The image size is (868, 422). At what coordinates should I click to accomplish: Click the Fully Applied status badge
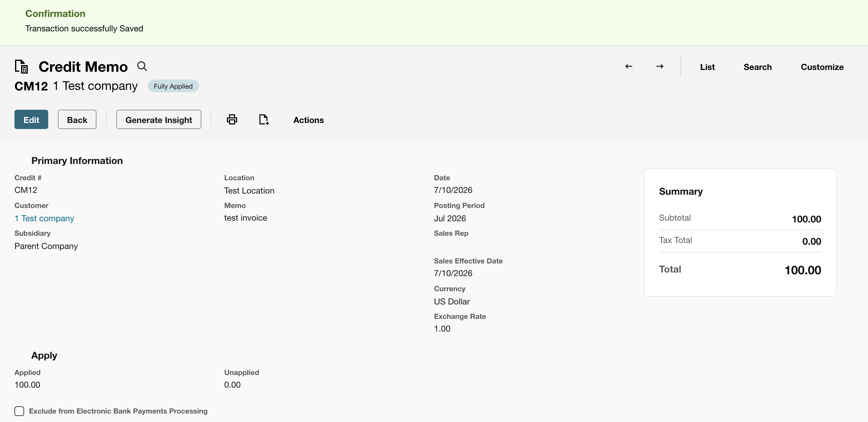click(173, 86)
